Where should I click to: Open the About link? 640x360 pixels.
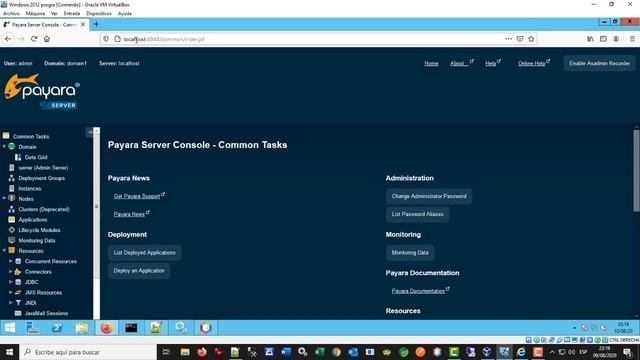pos(461,63)
